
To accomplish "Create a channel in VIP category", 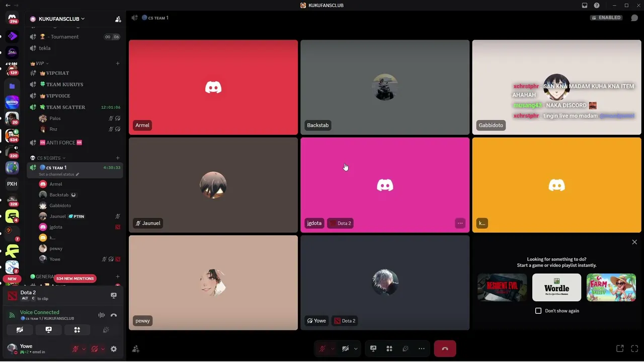I will tap(118, 63).
